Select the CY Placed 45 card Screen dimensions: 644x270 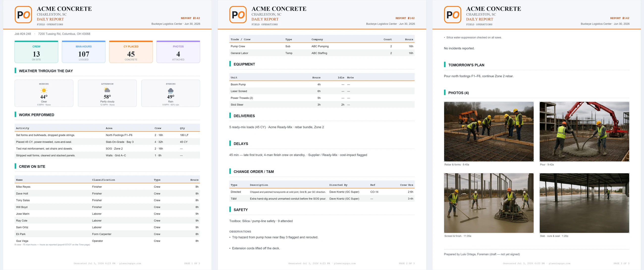(x=131, y=52)
